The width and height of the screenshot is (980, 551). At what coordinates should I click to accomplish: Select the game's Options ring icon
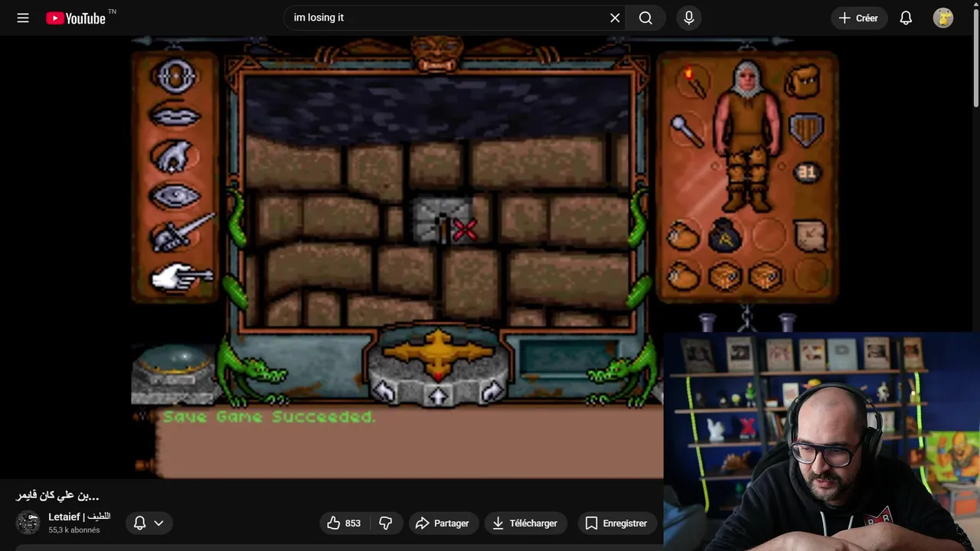click(175, 76)
